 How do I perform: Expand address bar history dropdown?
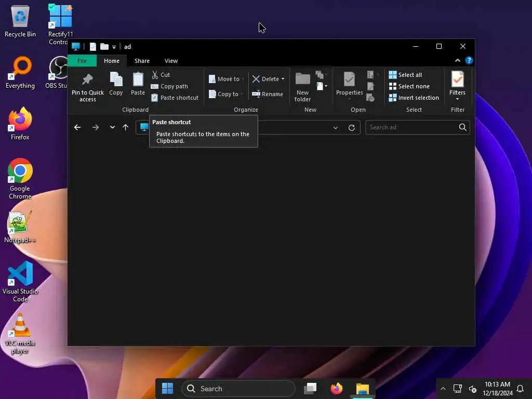[x=336, y=128]
